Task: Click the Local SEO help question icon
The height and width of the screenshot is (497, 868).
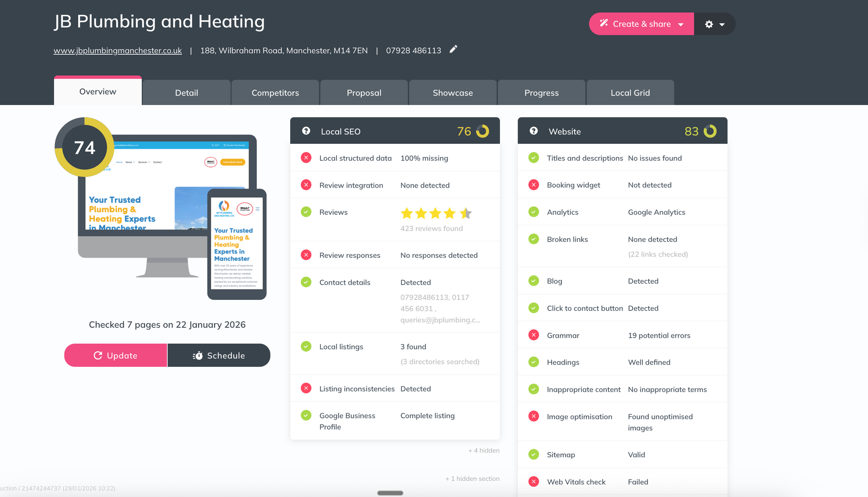Action: pyautogui.click(x=306, y=131)
